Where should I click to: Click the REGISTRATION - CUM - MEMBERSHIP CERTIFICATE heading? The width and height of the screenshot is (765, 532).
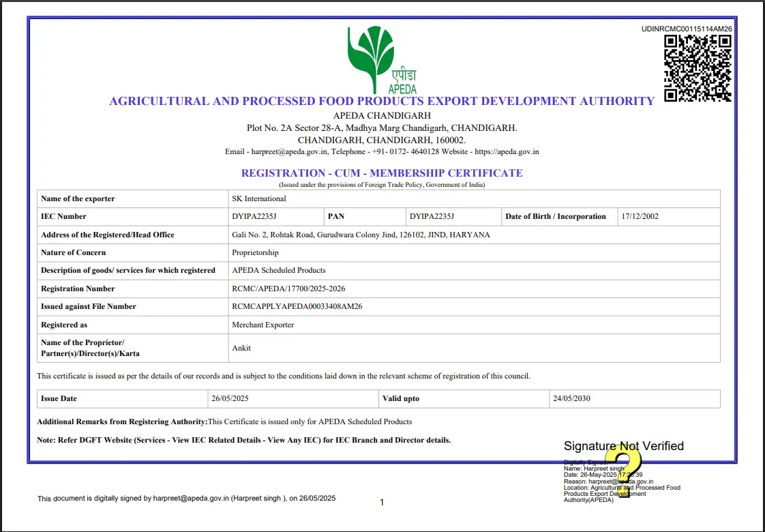point(382,173)
